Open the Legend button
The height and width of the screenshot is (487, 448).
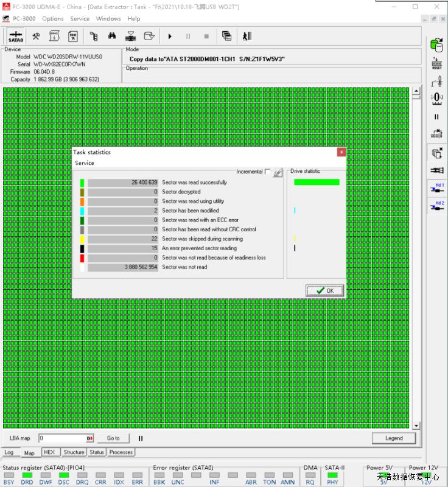tap(393, 438)
